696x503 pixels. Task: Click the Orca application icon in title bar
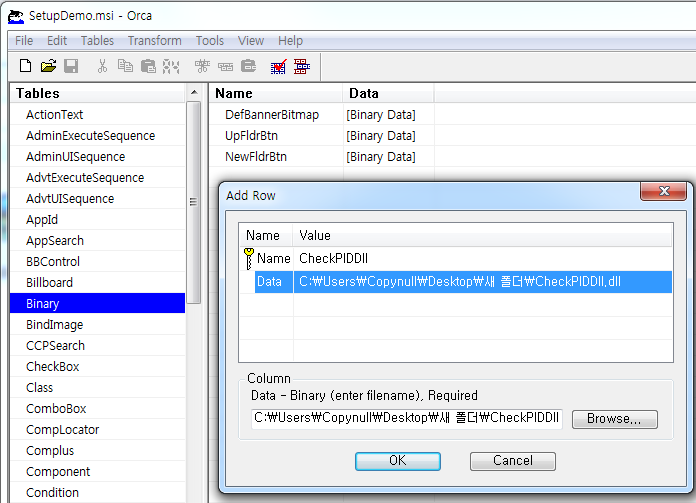click(x=16, y=16)
